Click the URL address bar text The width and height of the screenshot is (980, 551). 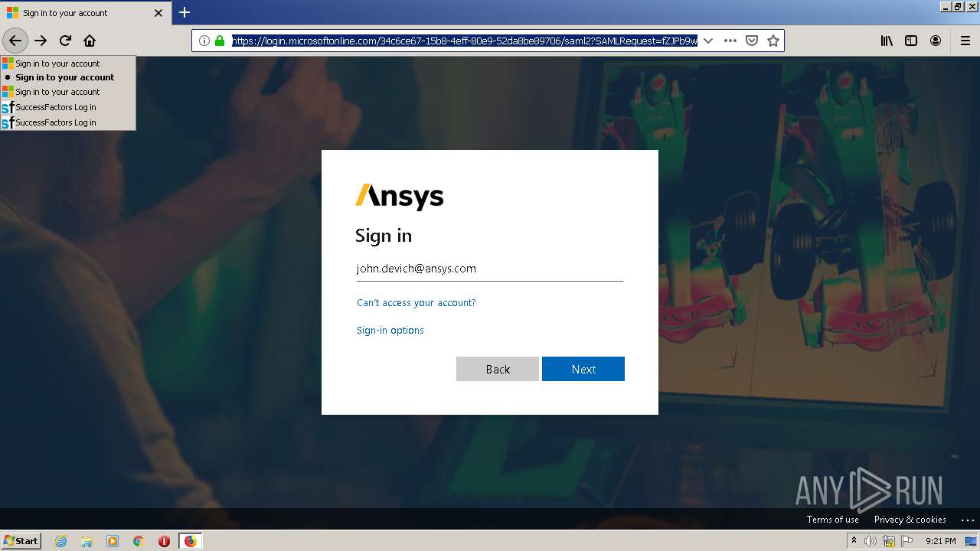465,41
